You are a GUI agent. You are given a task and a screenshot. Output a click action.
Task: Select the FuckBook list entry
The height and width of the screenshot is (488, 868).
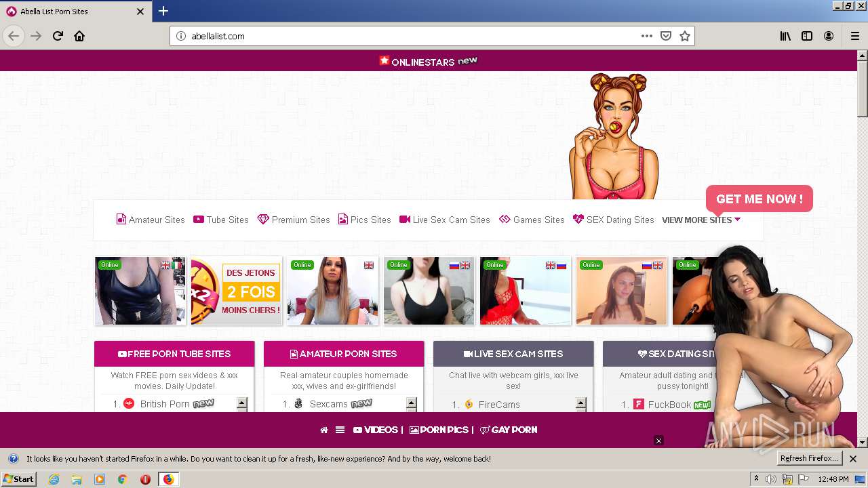click(x=669, y=405)
